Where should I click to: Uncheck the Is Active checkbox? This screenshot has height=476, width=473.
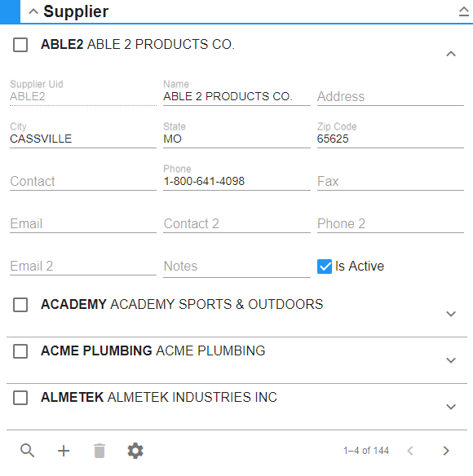tap(325, 267)
